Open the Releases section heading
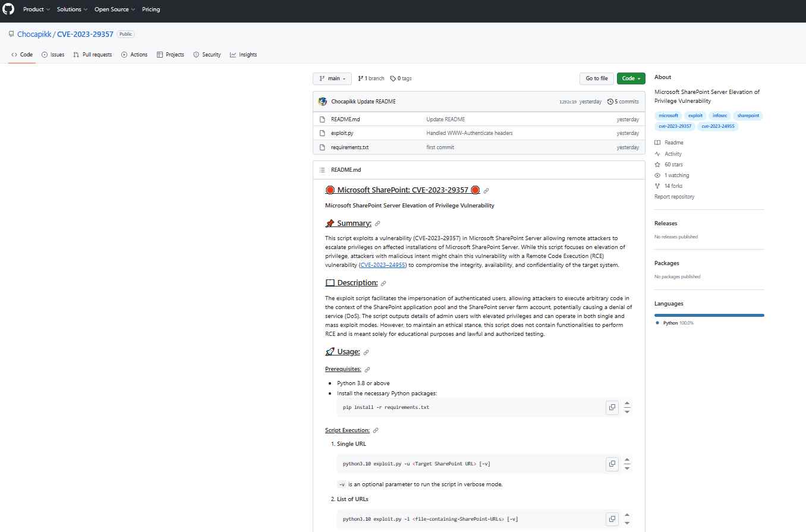 pos(666,223)
